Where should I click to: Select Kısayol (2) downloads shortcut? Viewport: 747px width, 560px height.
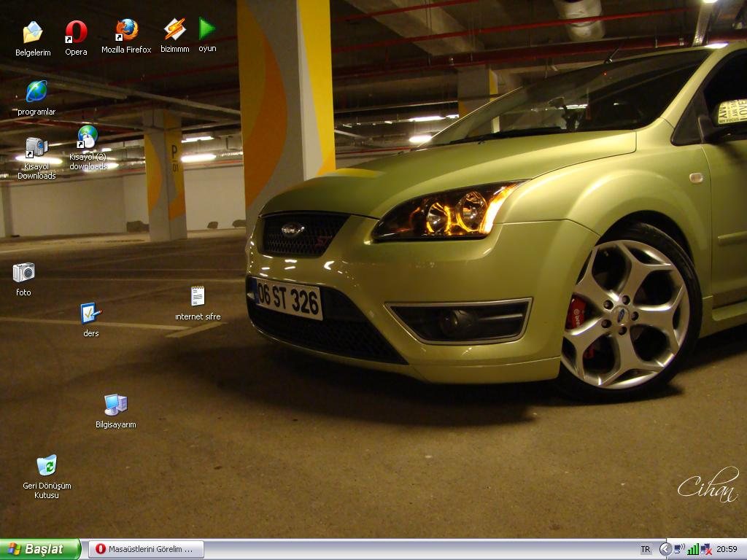pos(88,137)
